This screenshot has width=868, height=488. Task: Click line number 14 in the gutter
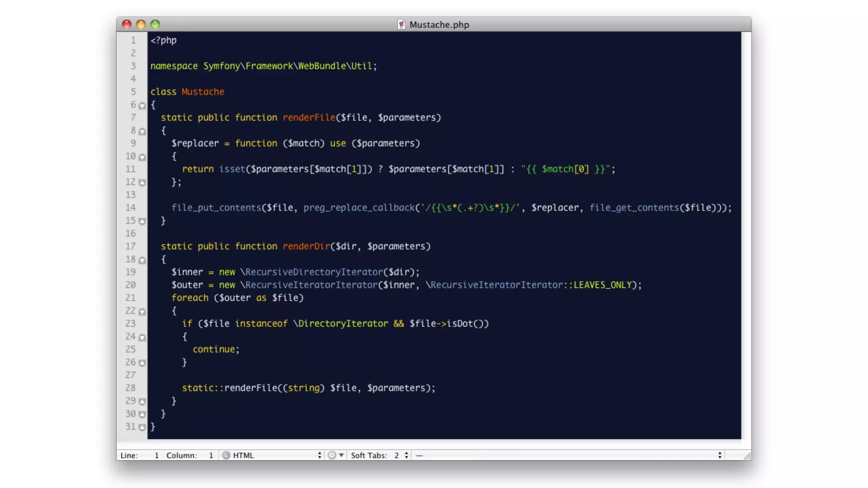click(x=131, y=208)
